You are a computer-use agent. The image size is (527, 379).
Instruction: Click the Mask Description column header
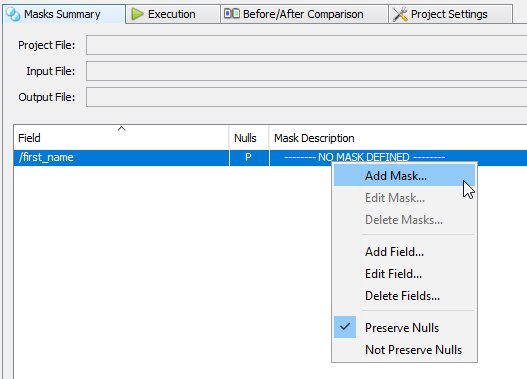(398, 138)
